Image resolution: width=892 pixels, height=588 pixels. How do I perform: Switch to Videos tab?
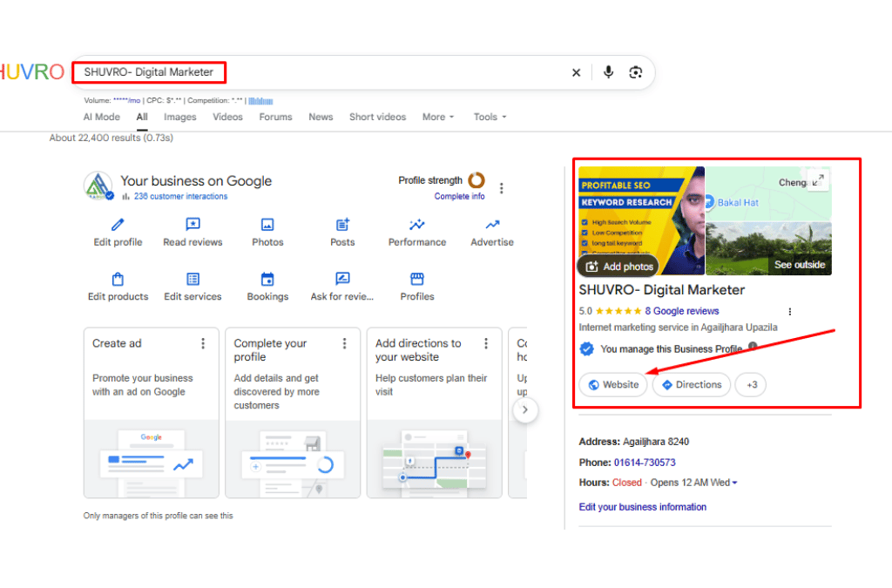click(x=227, y=117)
